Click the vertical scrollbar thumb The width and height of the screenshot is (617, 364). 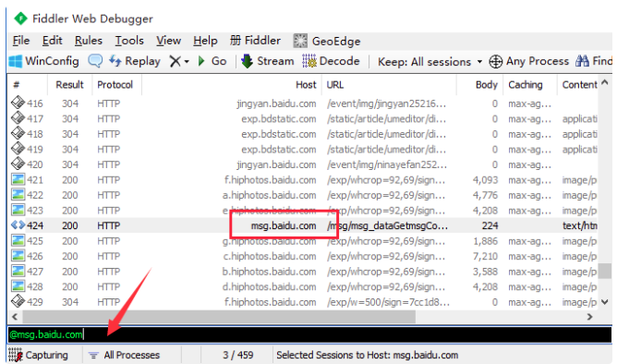tap(605, 271)
